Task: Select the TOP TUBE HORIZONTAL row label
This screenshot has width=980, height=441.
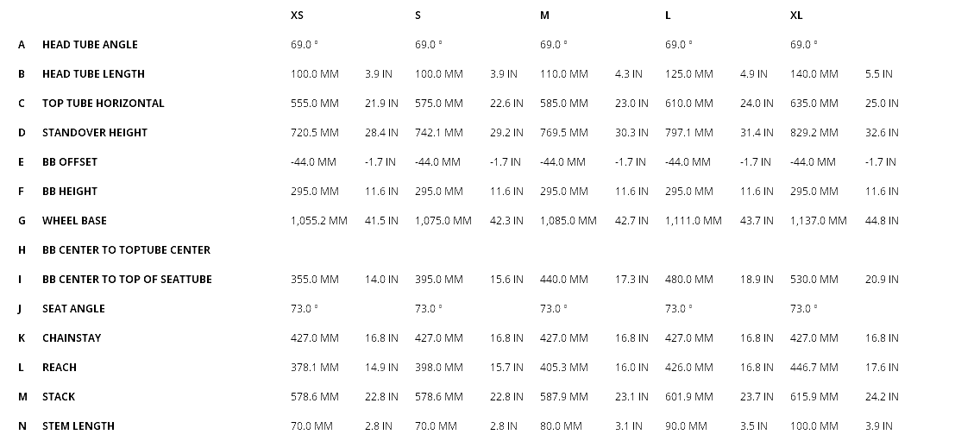Action: [103, 104]
